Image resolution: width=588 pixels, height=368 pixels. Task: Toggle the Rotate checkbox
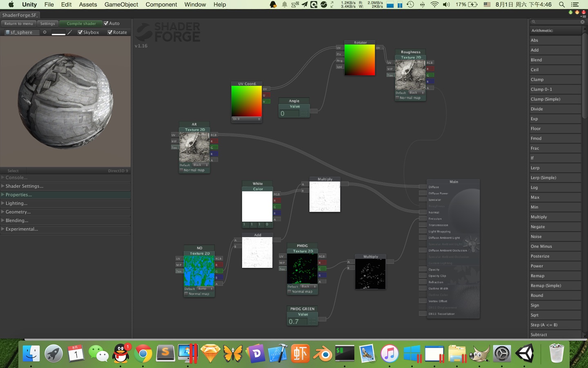[110, 32]
